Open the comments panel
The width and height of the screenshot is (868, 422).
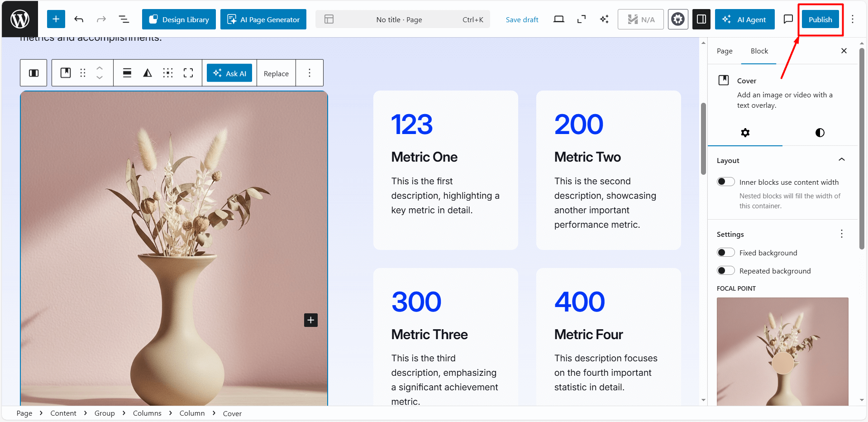(787, 19)
